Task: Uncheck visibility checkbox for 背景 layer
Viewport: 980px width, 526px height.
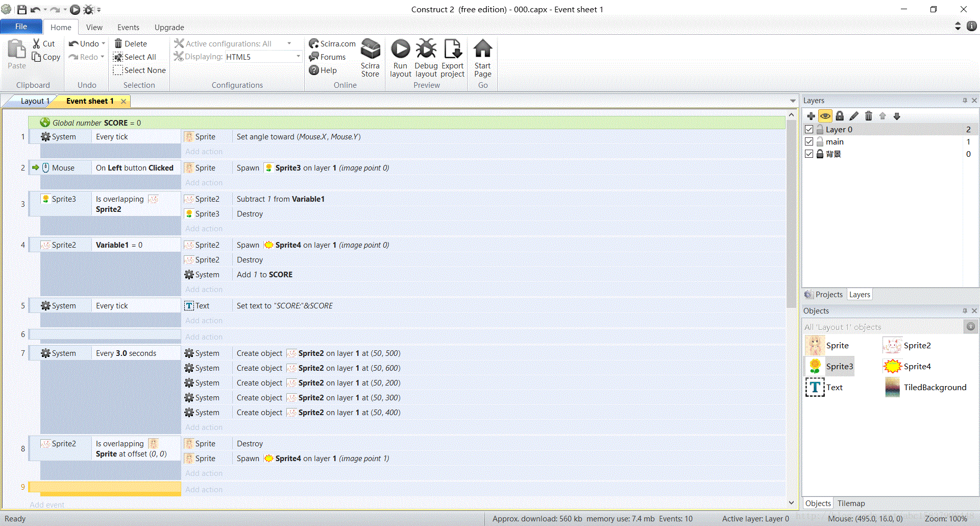Action: coord(809,154)
